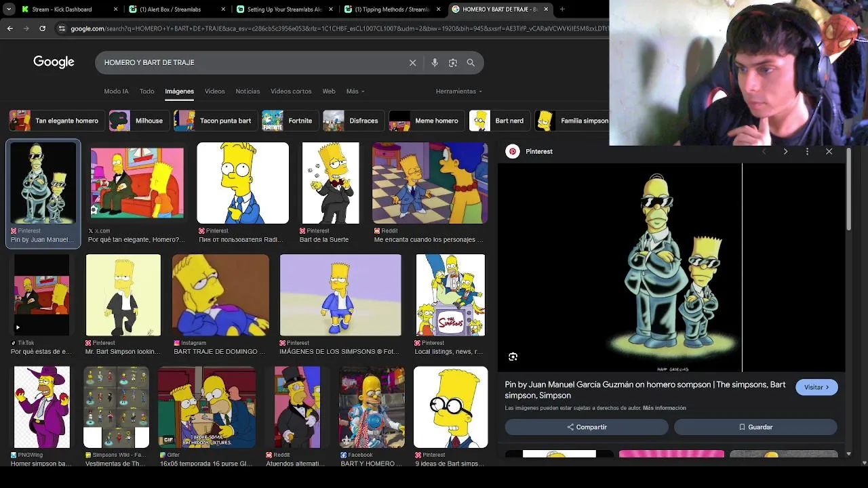Viewport: 868px width, 488px height.
Task: Switch to Tipping Methods Streamlabs tab
Action: pos(391,9)
